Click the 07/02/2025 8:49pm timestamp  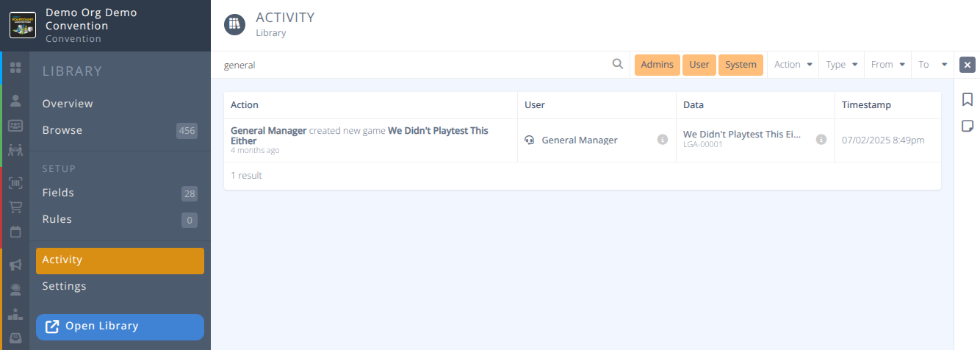tap(883, 140)
